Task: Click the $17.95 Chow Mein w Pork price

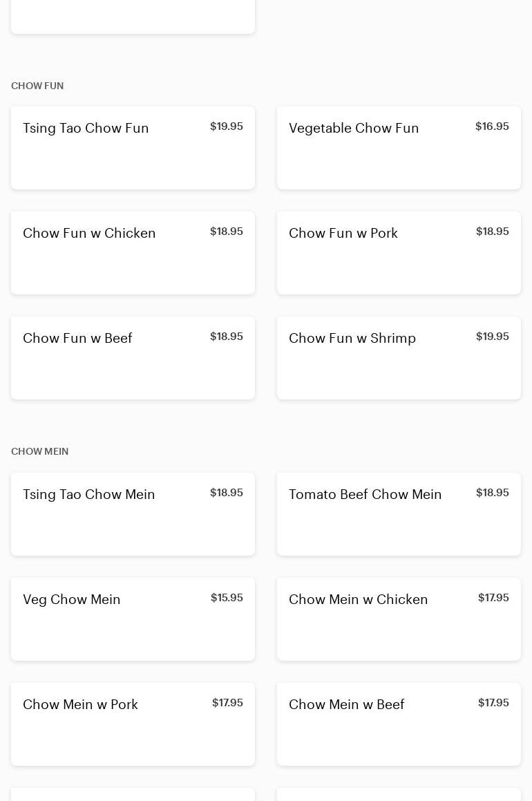Action: pos(227,703)
